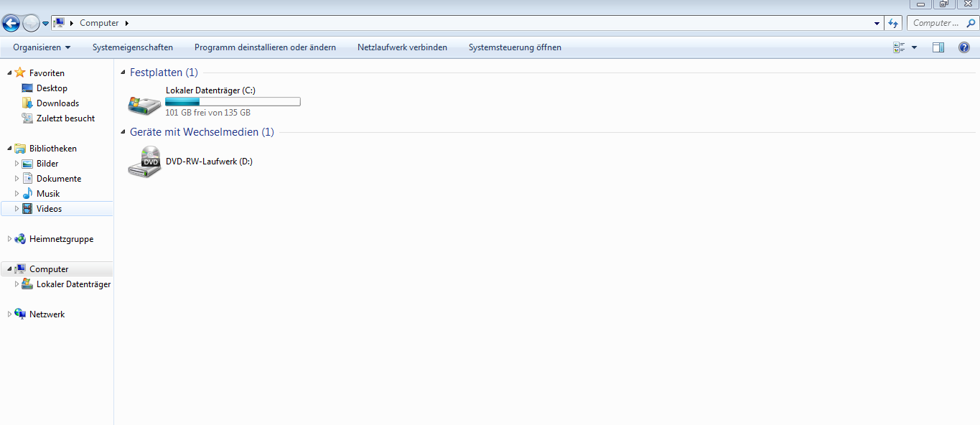Screen dimensions: 980x425
Task: Select the DVD-RW-Laufwerk (D:) label
Action: pyautogui.click(x=209, y=162)
